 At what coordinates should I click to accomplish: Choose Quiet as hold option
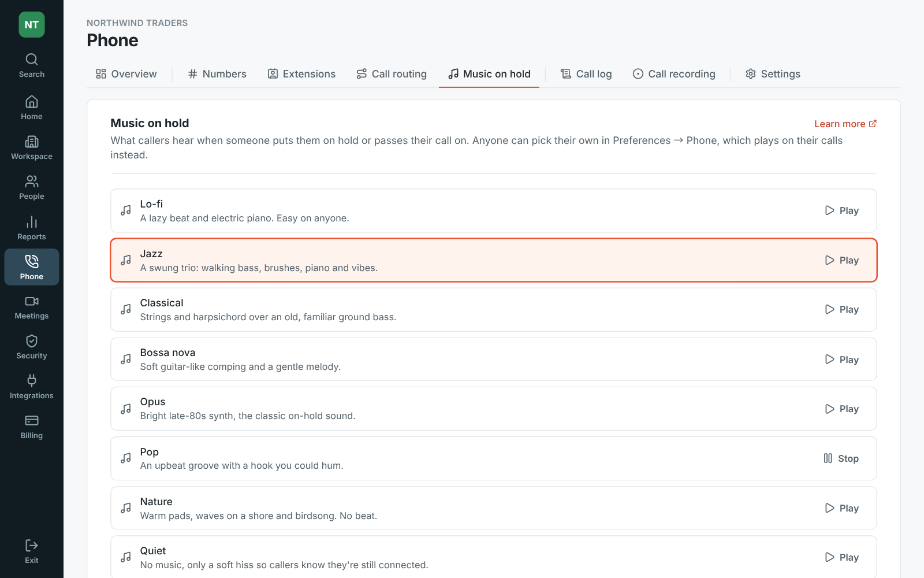coord(494,557)
